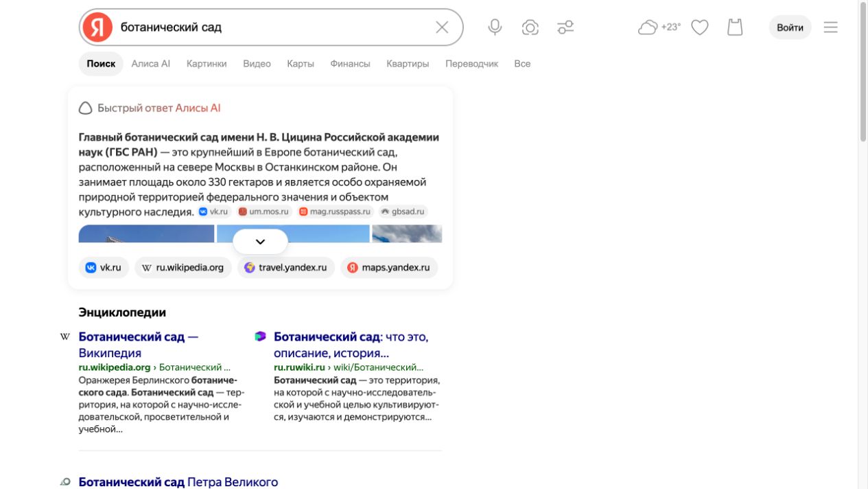Open the weather widget showing +23°
The height and width of the screenshot is (489, 868).
pyautogui.click(x=659, y=27)
